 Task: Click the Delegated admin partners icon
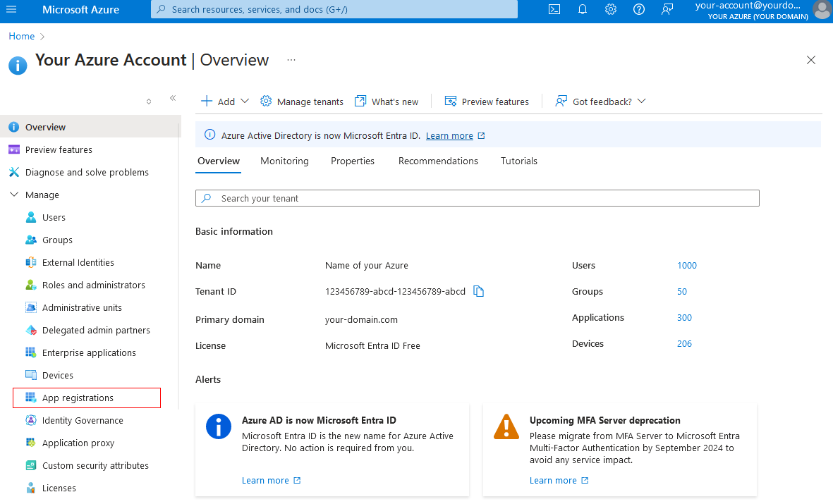click(31, 331)
